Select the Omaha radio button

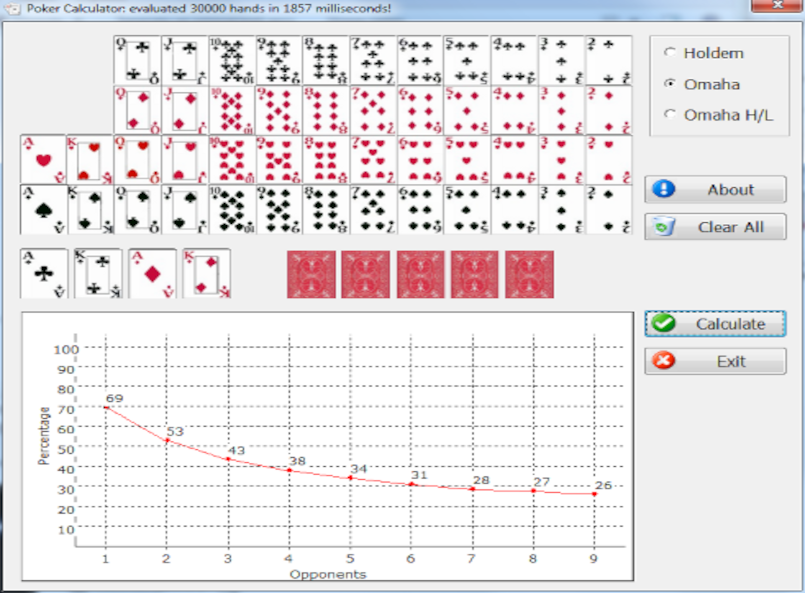(670, 84)
